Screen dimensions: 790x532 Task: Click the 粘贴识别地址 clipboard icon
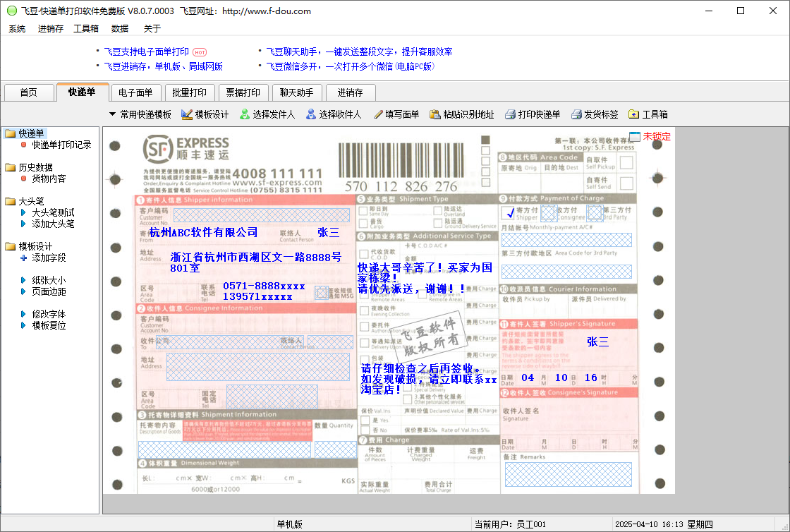coord(436,114)
